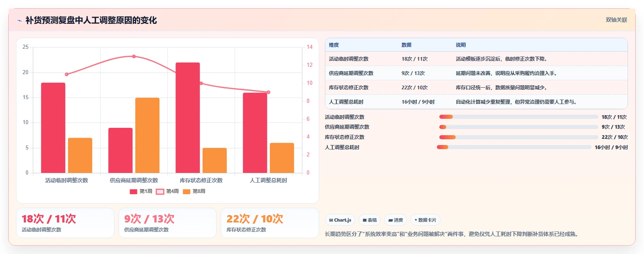Toggle the 第4周 legend item
The image size is (644, 254).
pyautogui.click(x=167, y=191)
